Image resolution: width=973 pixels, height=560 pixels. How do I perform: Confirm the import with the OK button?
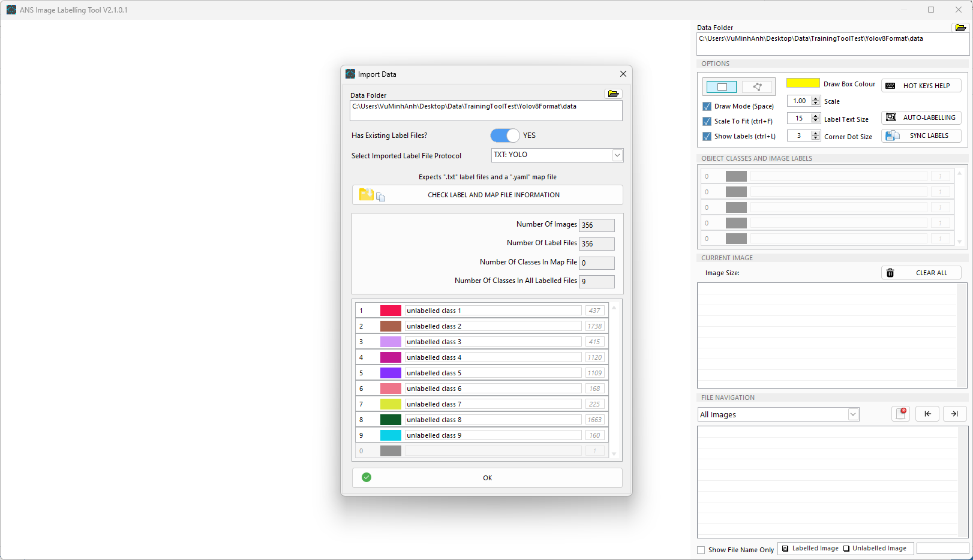[487, 478]
